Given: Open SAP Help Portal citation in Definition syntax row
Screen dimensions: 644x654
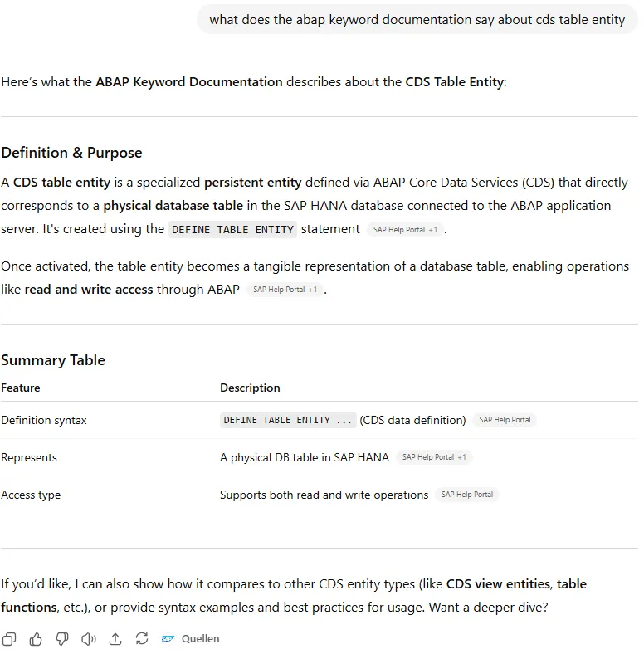Looking at the screenshot, I should click(505, 420).
